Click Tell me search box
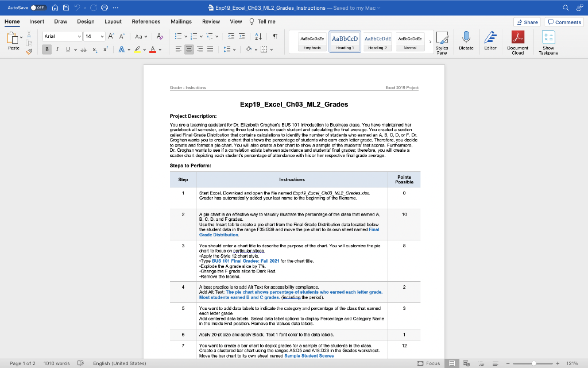 click(x=262, y=21)
